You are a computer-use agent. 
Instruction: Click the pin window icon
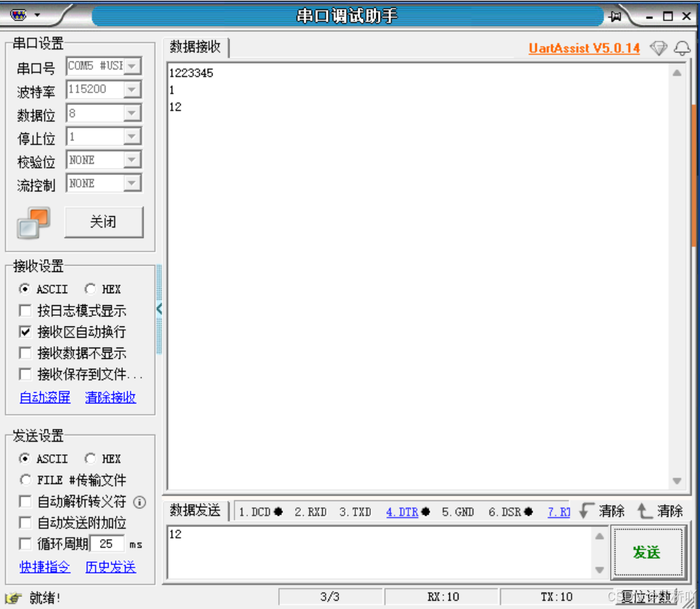click(615, 17)
